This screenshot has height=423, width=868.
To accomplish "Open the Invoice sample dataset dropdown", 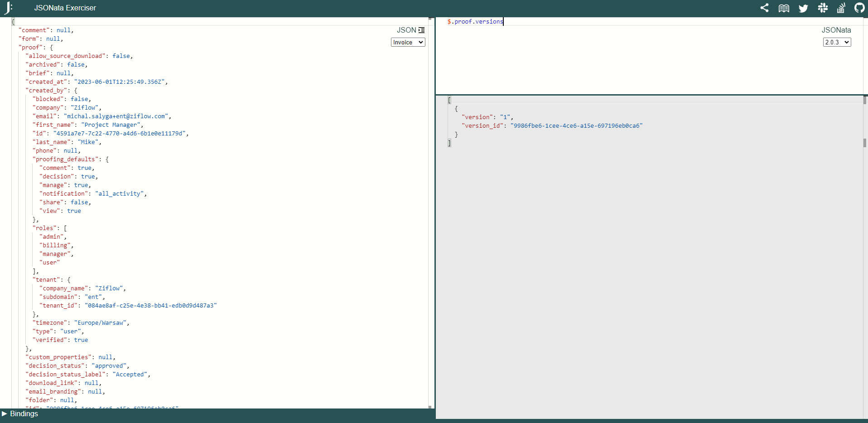I will pos(408,42).
